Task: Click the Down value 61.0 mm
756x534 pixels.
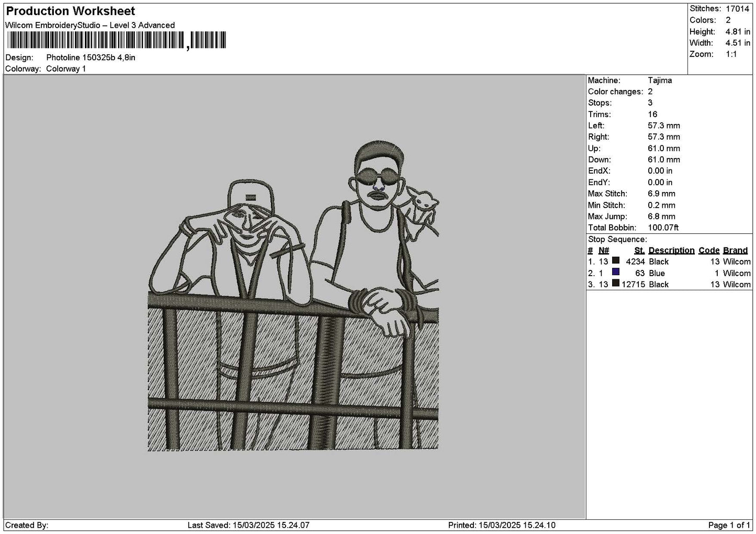Action: (664, 160)
